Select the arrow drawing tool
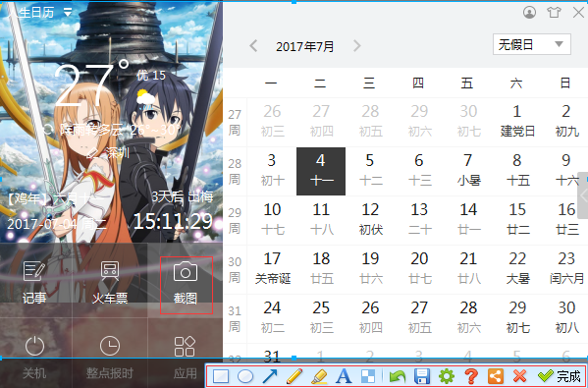Viewport: 588px width, 388px height. 270,376
